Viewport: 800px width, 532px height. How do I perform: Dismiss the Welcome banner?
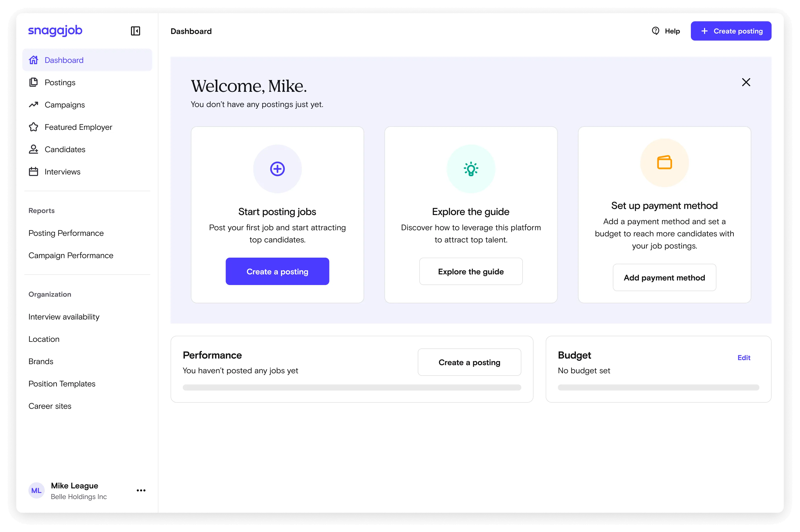[x=746, y=82]
